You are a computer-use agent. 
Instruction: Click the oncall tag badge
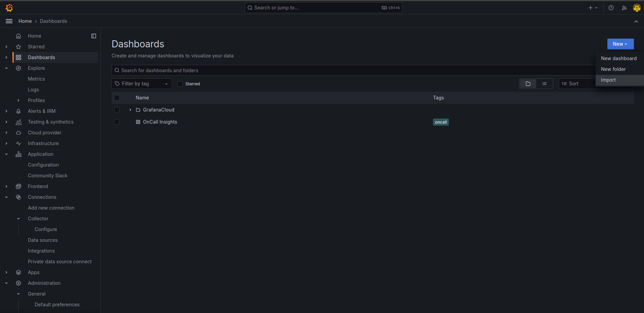tap(441, 122)
